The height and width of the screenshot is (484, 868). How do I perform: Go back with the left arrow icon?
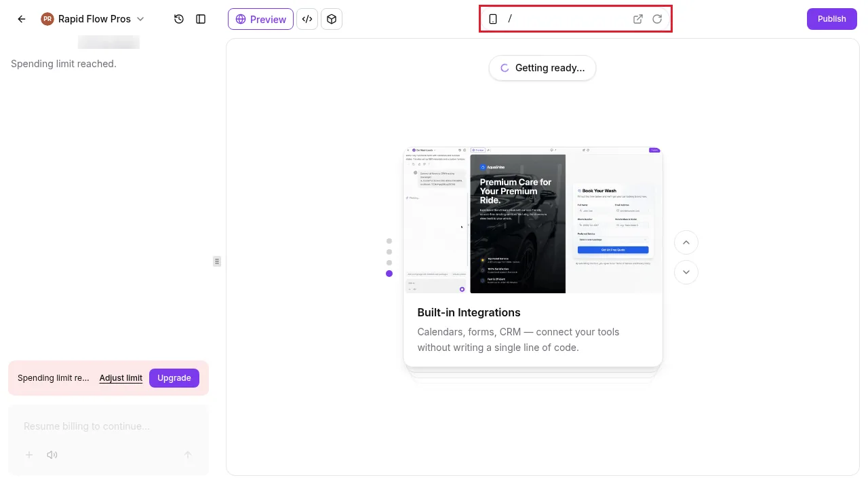22,19
